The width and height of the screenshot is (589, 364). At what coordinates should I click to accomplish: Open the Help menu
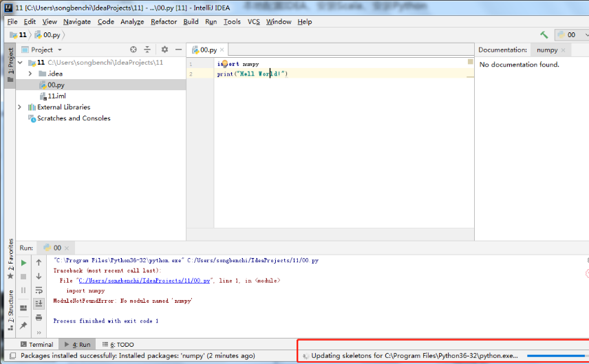pos(305,22)
